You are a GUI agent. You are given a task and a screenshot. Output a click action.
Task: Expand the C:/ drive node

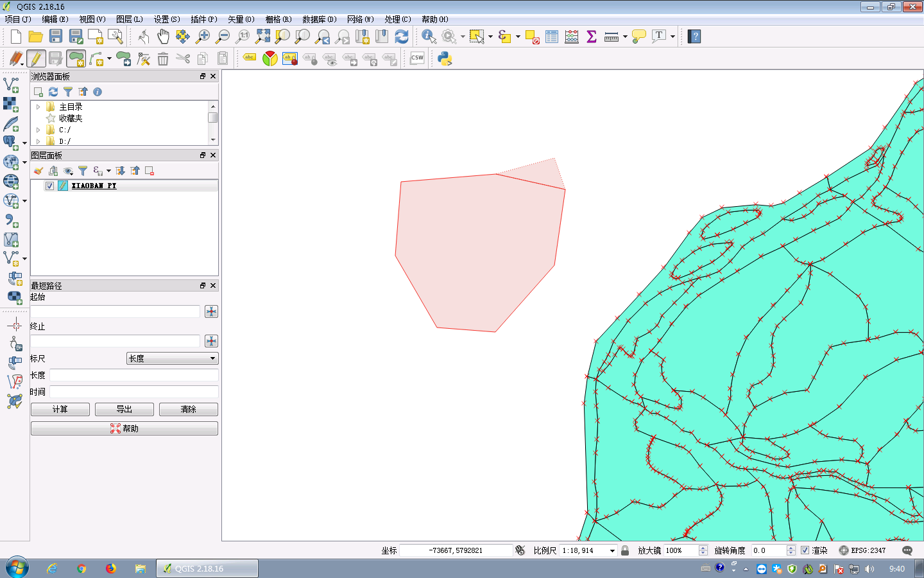click(x=38, y=130)
